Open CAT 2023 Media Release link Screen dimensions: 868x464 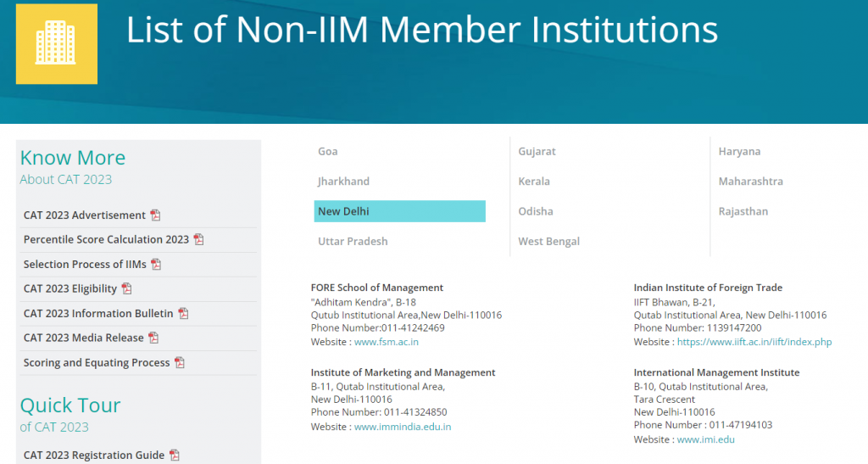coord(83,338)
